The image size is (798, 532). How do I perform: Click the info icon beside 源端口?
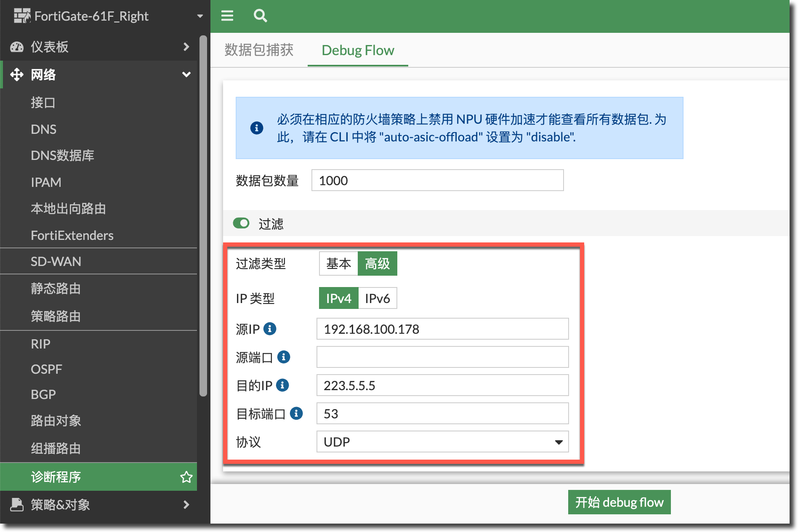pos(284,357)
